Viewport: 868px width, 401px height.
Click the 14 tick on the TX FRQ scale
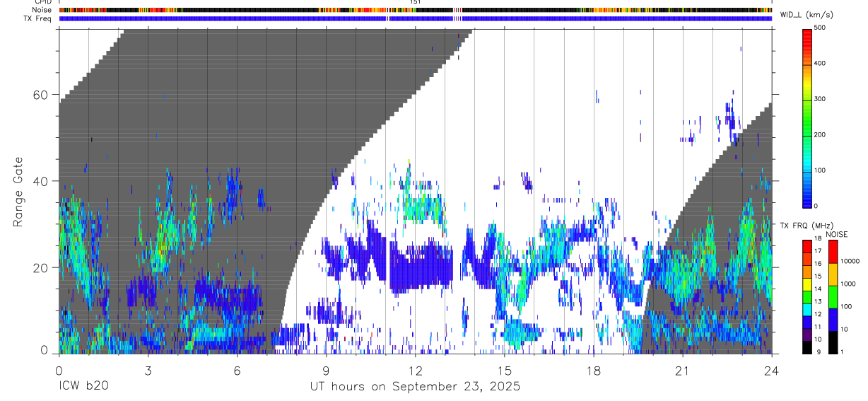point(818,289)
